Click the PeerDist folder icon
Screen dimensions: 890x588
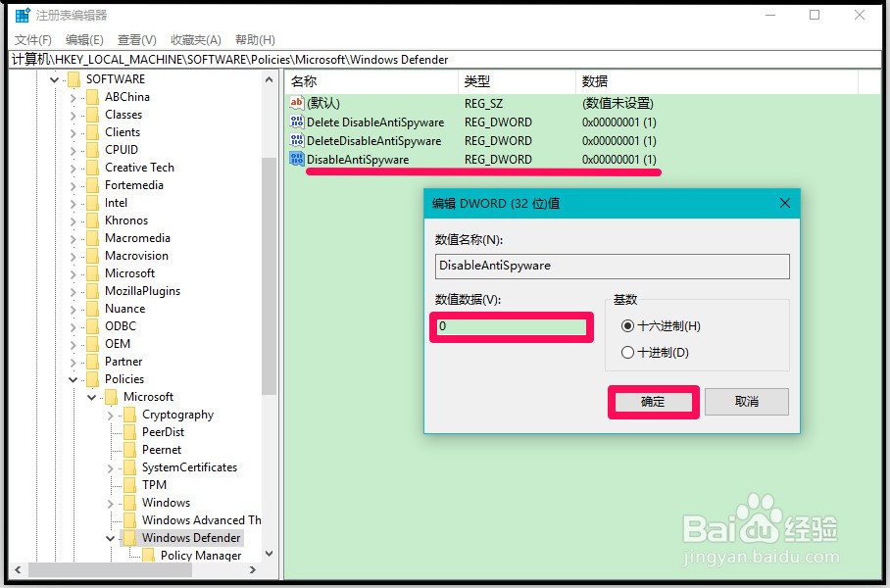point(130,432)
